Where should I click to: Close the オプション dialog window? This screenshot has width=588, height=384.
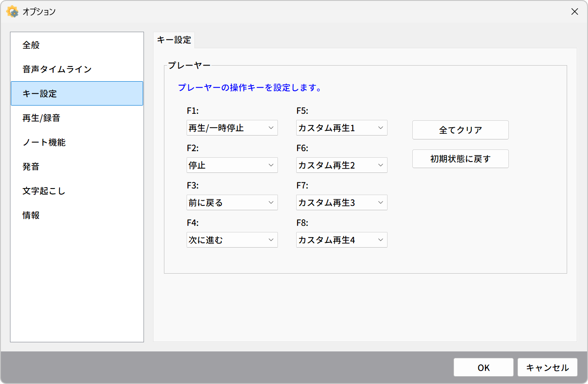(575, 12)
